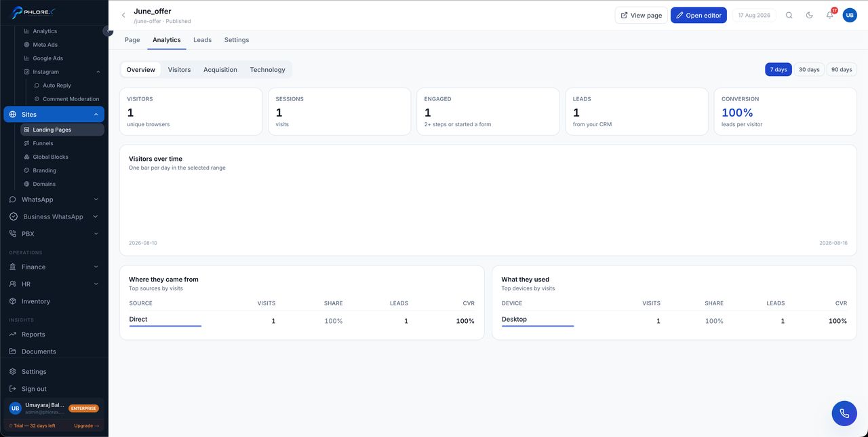Click the Documents folder icon
Image resolution: width=868 pixels, height=437 pixels.
tap(13, 351)
